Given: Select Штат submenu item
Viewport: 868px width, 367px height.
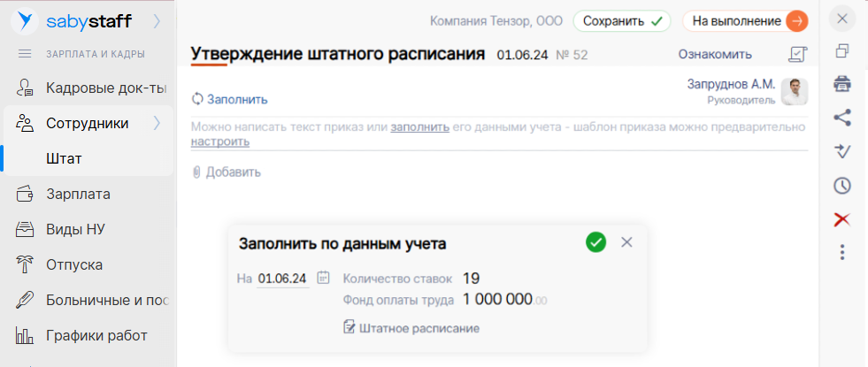Looking at the screenshot, I should tap(64, 158).
